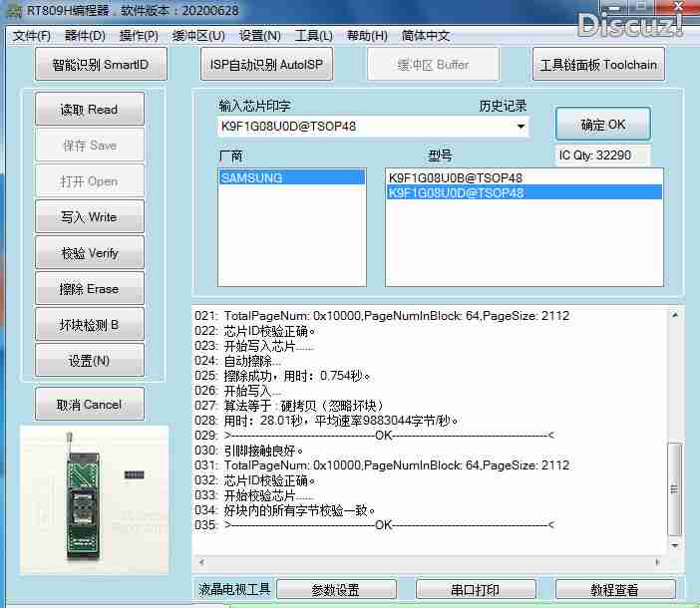The image size is (700, 608).
Task: Open the 器件(D) menu
Action: tap(85, 36)
